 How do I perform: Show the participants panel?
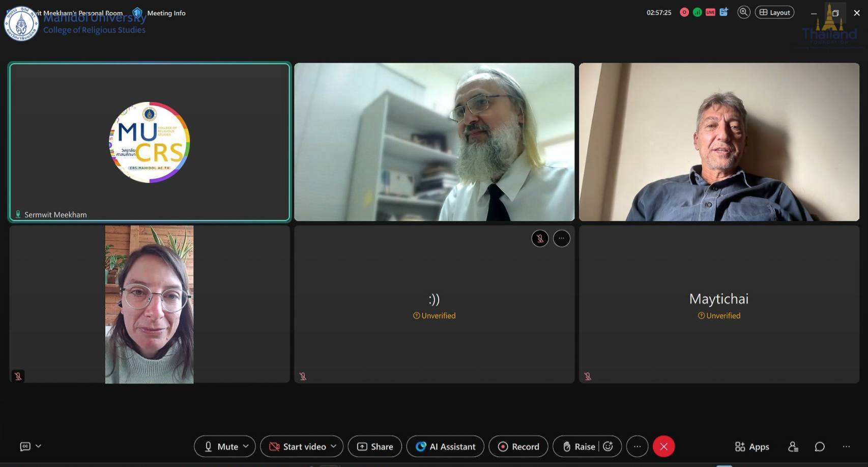793,447
